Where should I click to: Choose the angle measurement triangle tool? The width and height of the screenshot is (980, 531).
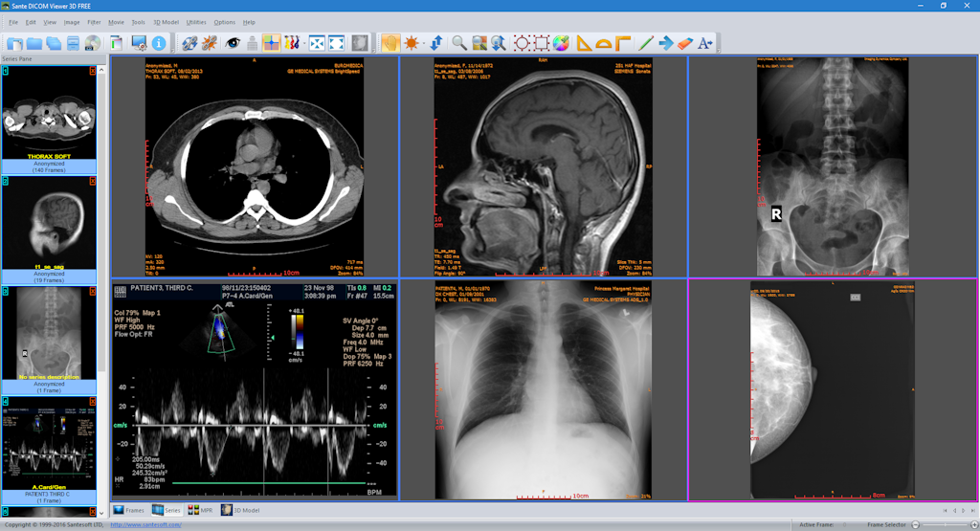pyautogui.click(x=585, y=43)
